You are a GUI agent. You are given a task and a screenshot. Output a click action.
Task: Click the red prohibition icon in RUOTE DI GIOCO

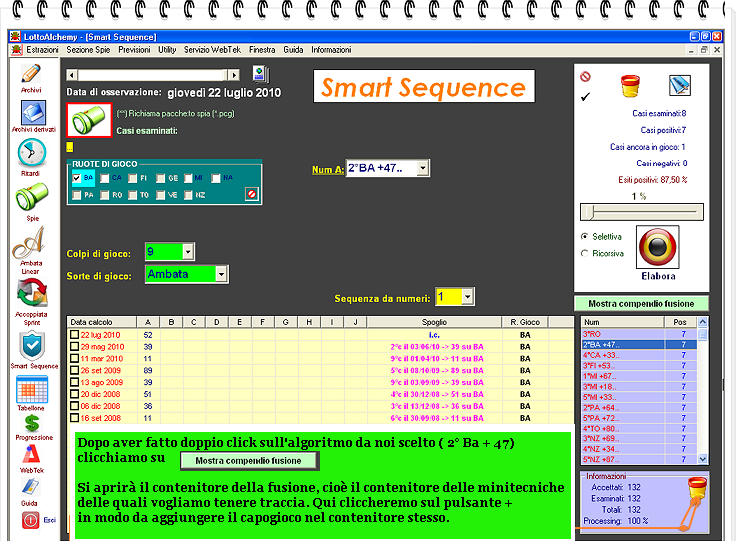(x=252, y=194)
